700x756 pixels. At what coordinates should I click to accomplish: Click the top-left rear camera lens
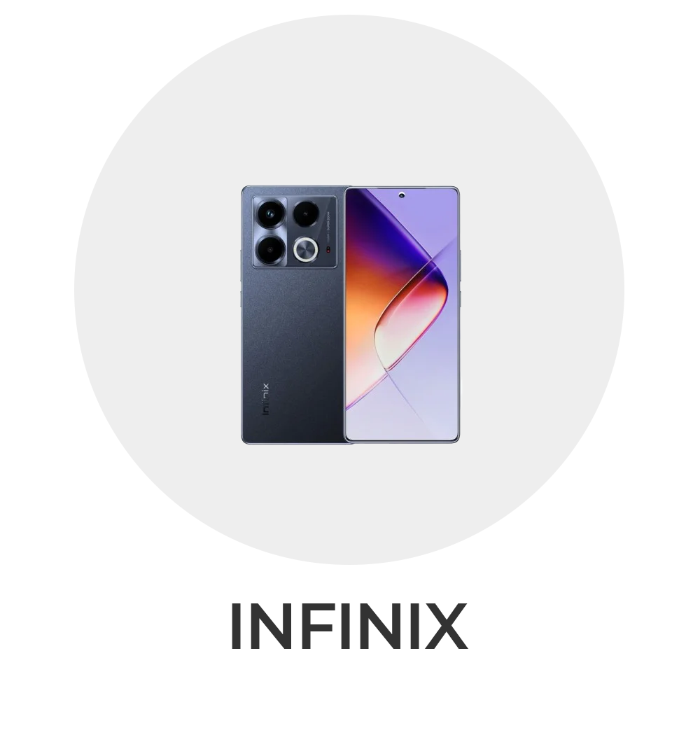coord(270,213)
